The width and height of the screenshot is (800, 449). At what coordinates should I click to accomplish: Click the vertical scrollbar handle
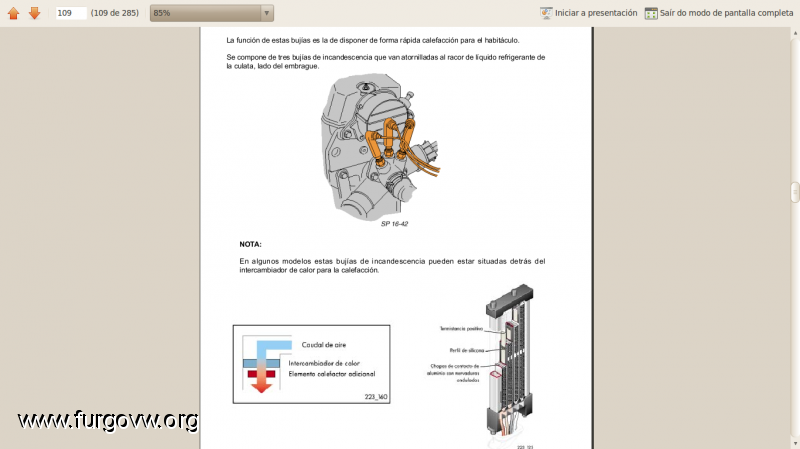click(x=795, y=192)
